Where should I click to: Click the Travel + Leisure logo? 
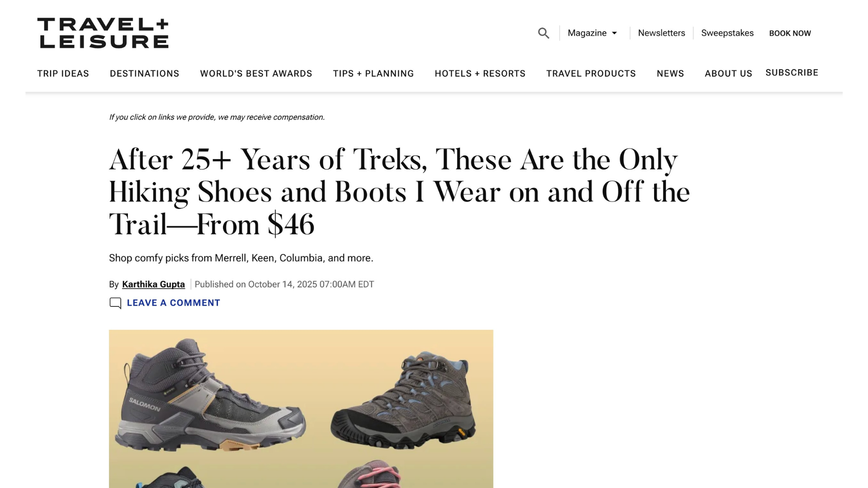(x=103, y=33)
